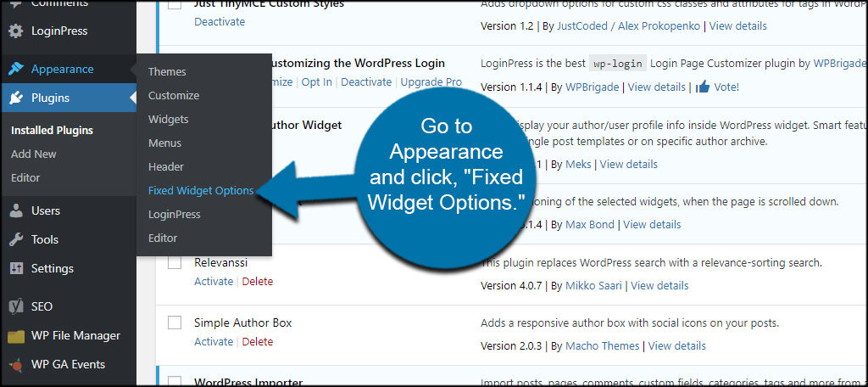
Task: Delete the Relevanssi plugin
Action: pos(258,282)
